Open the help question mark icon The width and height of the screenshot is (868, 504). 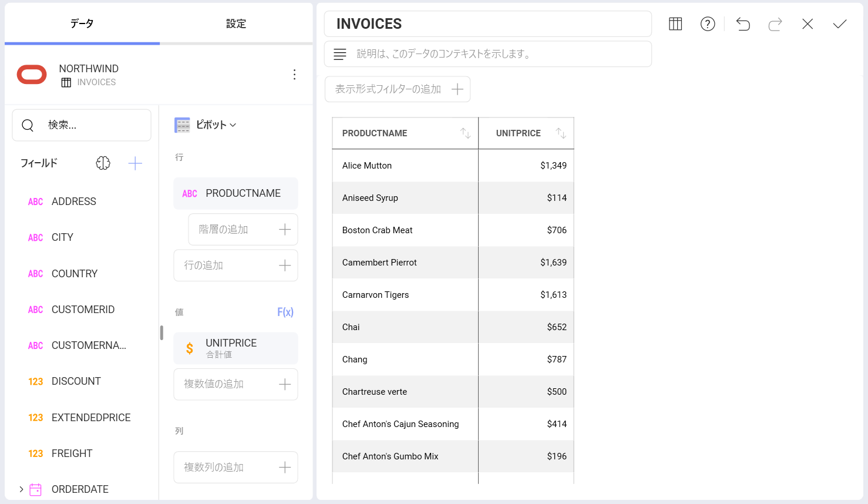[708, 23]
